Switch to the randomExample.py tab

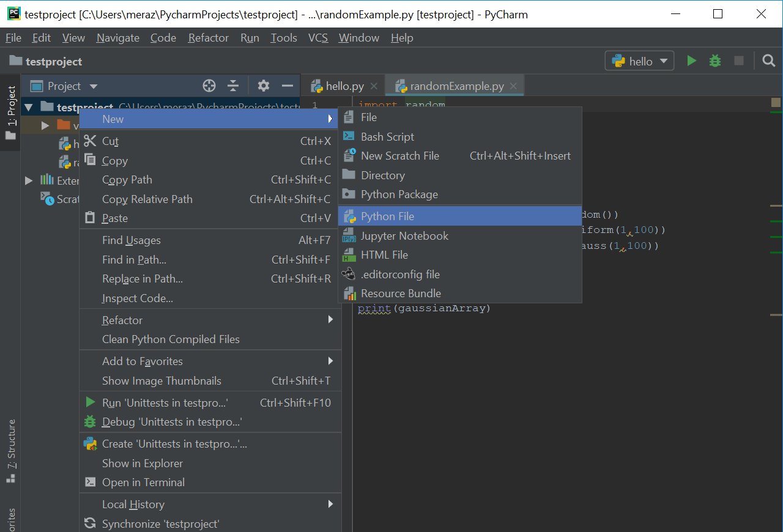pyautogui.click(x=456, y=86)
